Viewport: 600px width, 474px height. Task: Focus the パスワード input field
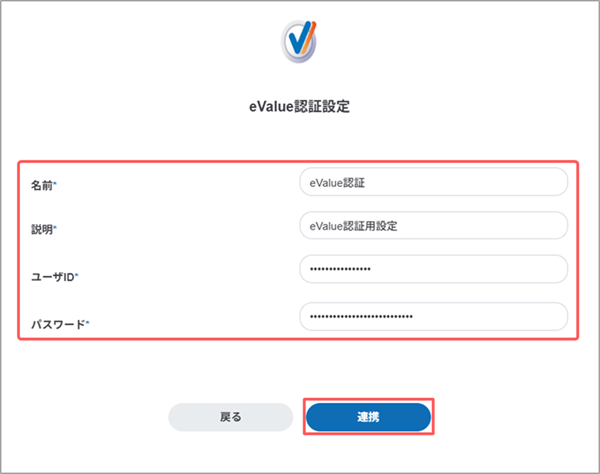[434, 316]
